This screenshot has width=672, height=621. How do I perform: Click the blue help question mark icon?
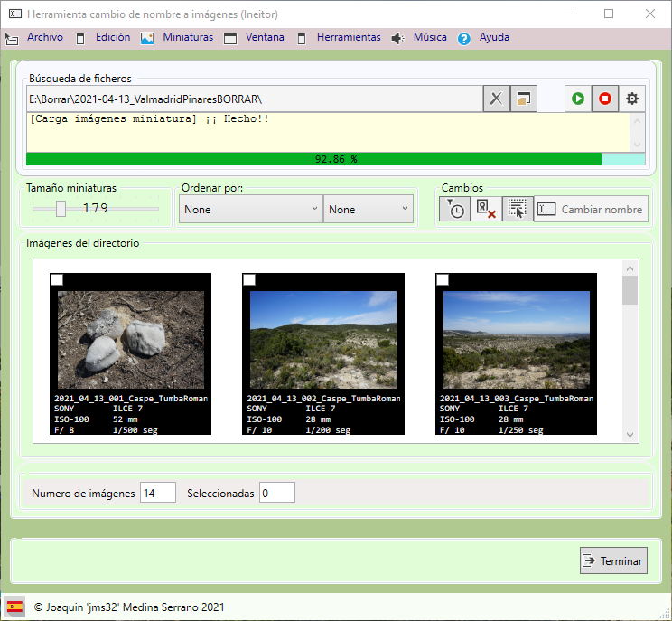click(463, 39)
